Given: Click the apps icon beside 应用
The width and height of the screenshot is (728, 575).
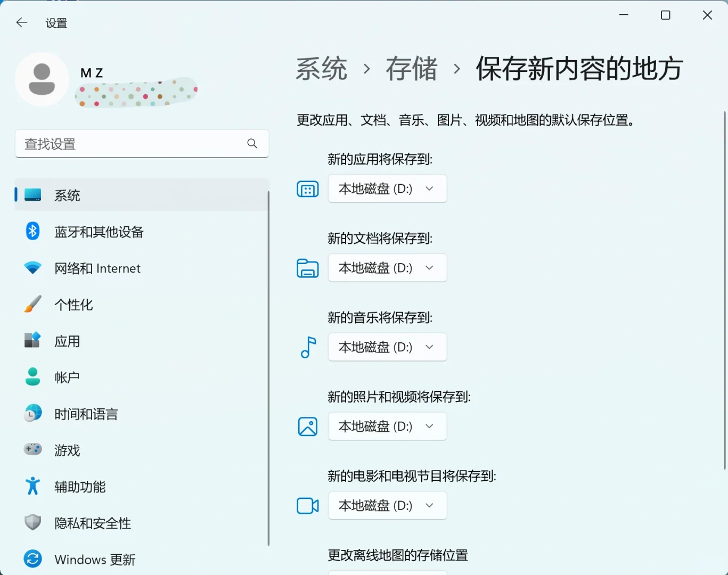Looking at the screenshot, I should tap(32, 340).
